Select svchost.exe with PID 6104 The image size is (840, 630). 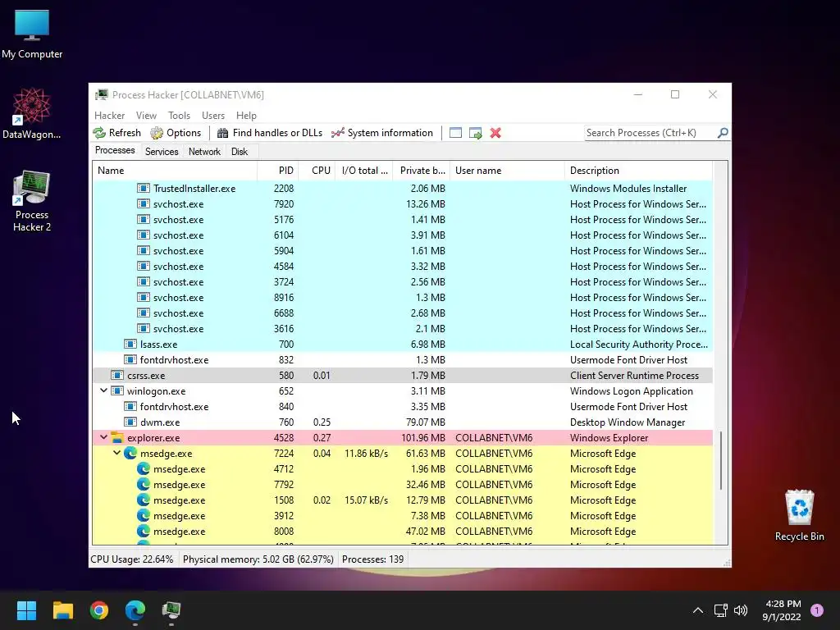pyautogui.click(x=403, y=235)
